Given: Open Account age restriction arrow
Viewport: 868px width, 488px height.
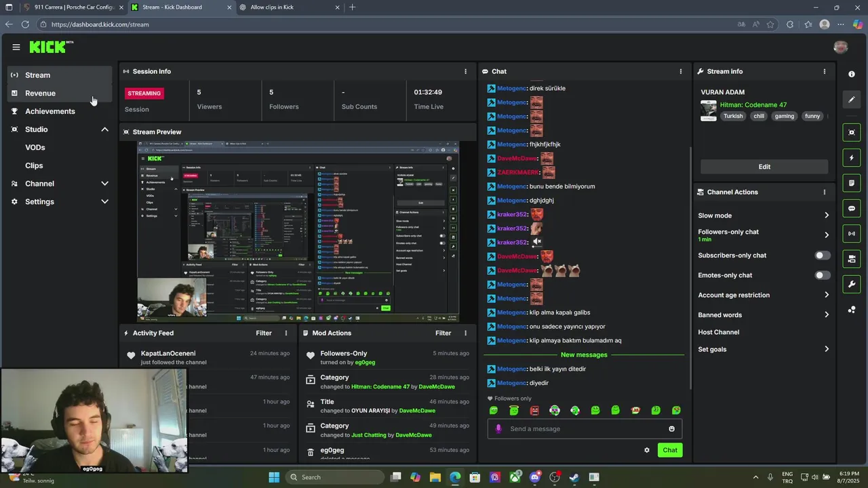Looking at the screenshot, I should click(x=826, y=295).
